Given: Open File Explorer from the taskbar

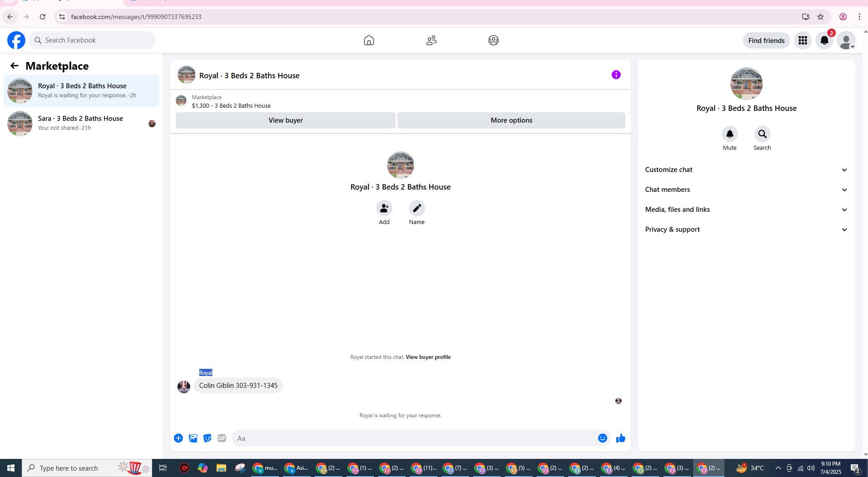Looking at the screenshot, I should point(221,468).
